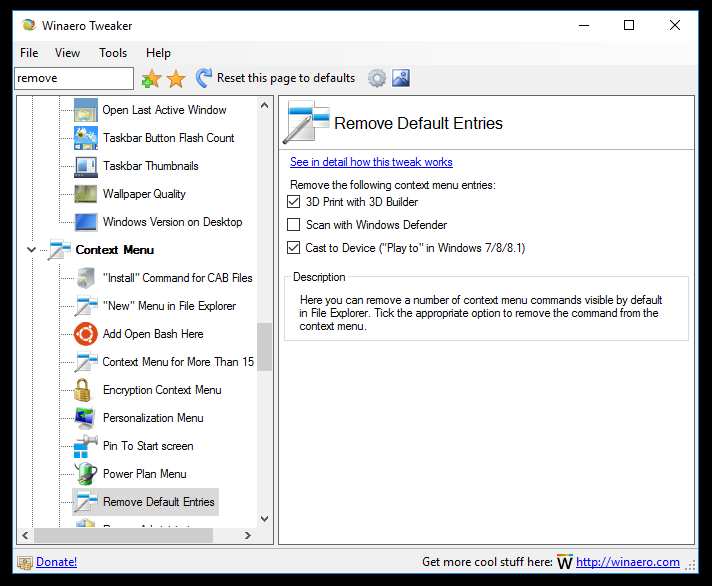Click donate icon in status bar
Image resolution: width=712 pixels, height=586 pixels.
tap(25, 563)
